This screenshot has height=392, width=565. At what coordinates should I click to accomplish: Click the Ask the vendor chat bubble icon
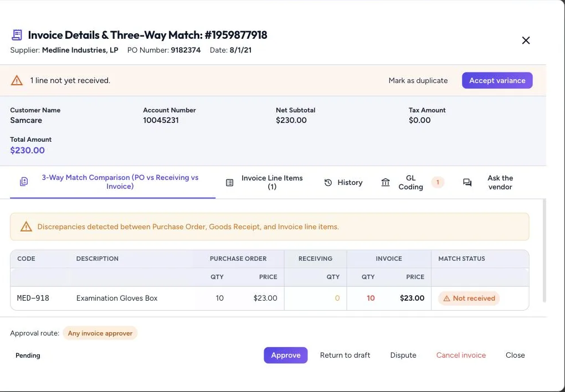pyautogui.click(x=468, y=183)
